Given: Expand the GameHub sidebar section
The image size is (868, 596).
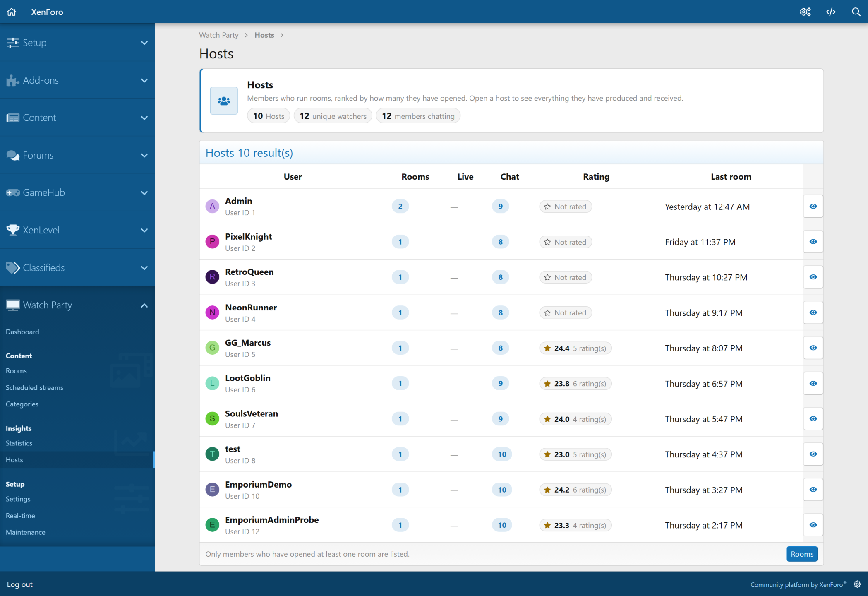Looking at the screenshot, I should (x=77, y=192).
